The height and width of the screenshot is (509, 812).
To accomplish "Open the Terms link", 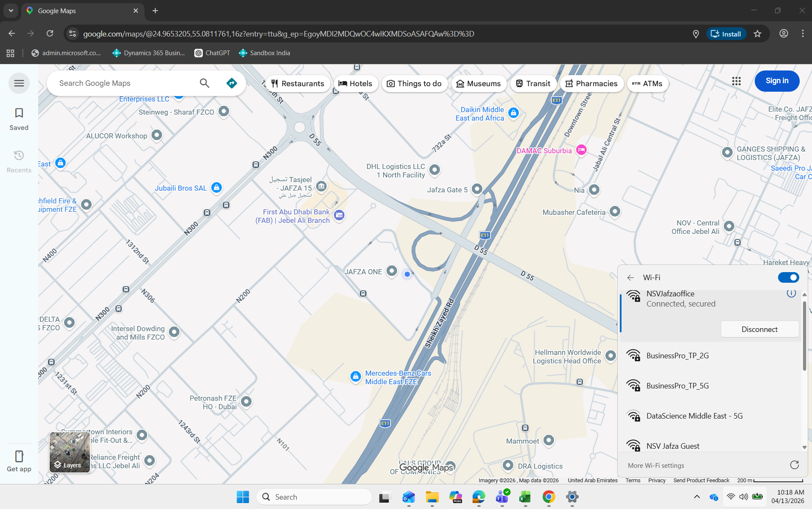I will 633,480.
